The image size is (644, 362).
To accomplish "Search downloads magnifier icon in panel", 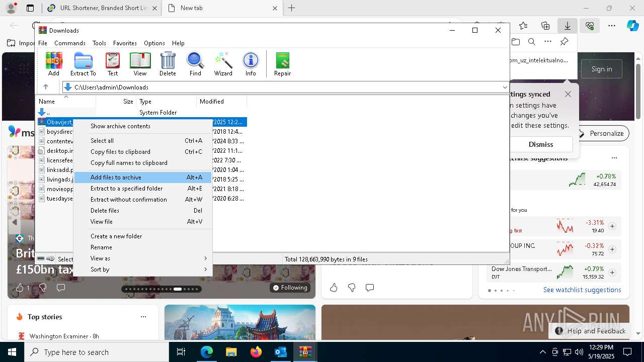I will pyautogui.click(x=531, y=42).
